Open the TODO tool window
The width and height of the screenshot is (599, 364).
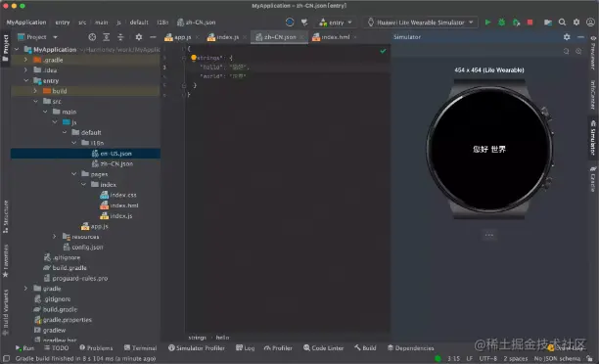coord(56,348)
